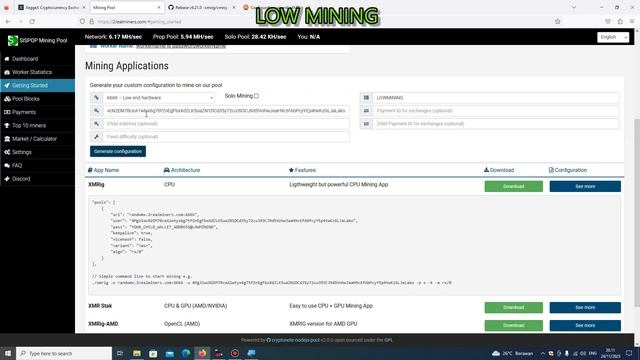
Task: Click the browser reload icon
Action: tap(32, 22)
